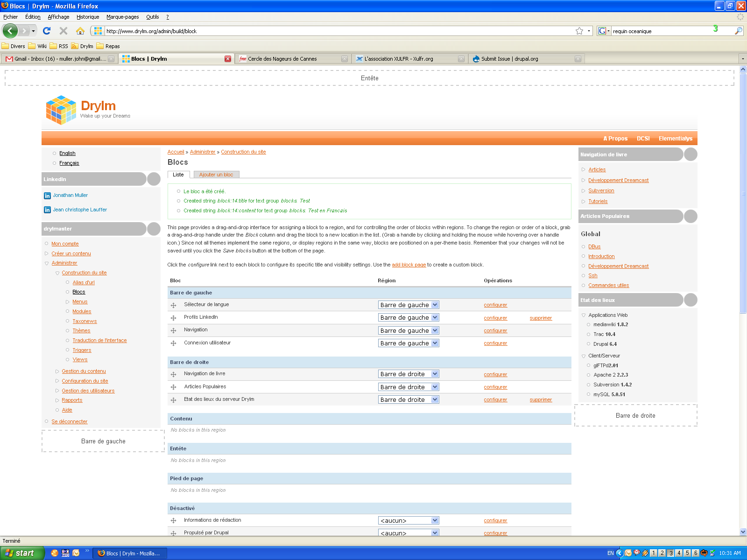Grab the drag handle for Navigation block
This screenshot has height=560, width=747.
pos(173,330)
